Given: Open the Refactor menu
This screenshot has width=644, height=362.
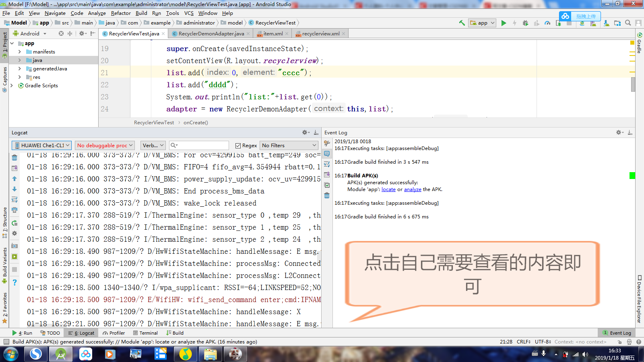Looking at the screenshot, I should coord(121,13).
